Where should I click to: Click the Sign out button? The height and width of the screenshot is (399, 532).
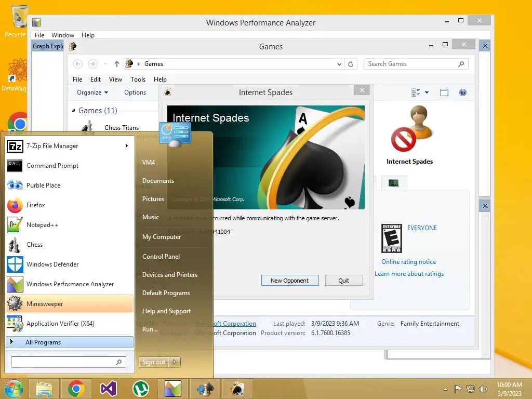click(154, 362)
